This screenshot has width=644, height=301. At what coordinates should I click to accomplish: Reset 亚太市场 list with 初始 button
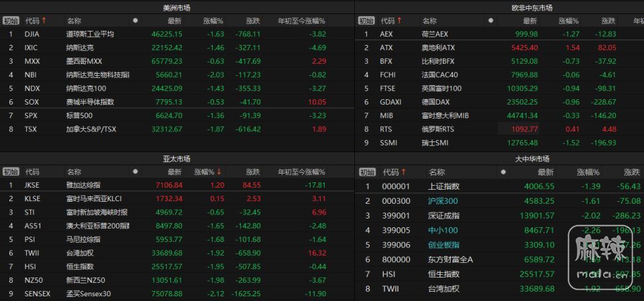(11, 172)
